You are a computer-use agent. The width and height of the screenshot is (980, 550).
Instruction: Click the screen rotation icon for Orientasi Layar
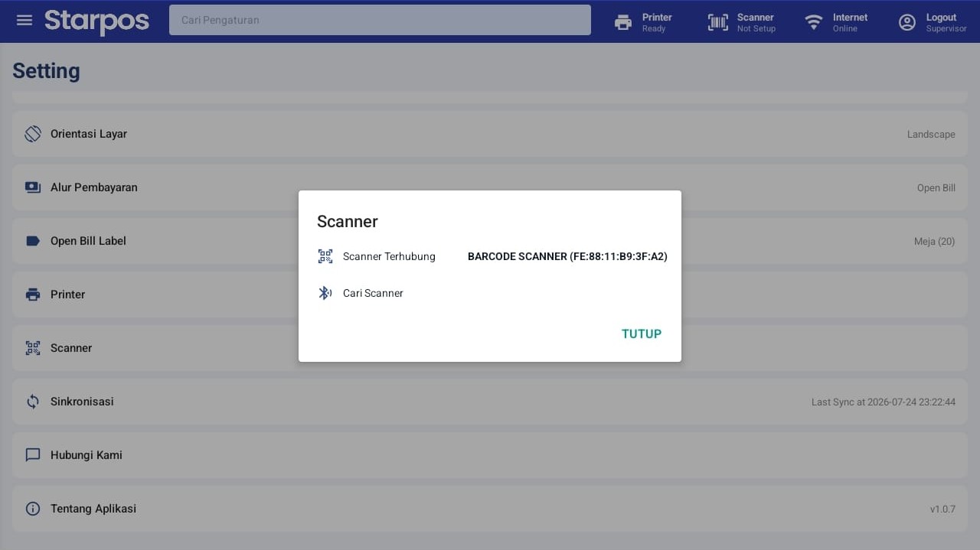(x=33, y=134)
